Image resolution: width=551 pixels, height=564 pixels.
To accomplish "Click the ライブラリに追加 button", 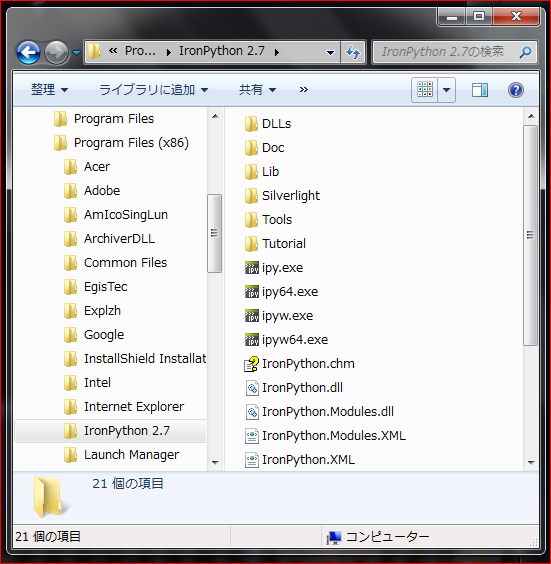I will 153,89.
